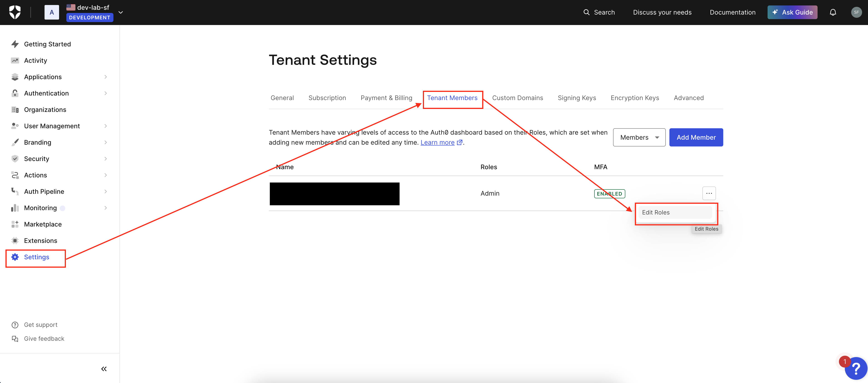
Task: Expand the Authentication submenu chevron
Action: [106, 93]
